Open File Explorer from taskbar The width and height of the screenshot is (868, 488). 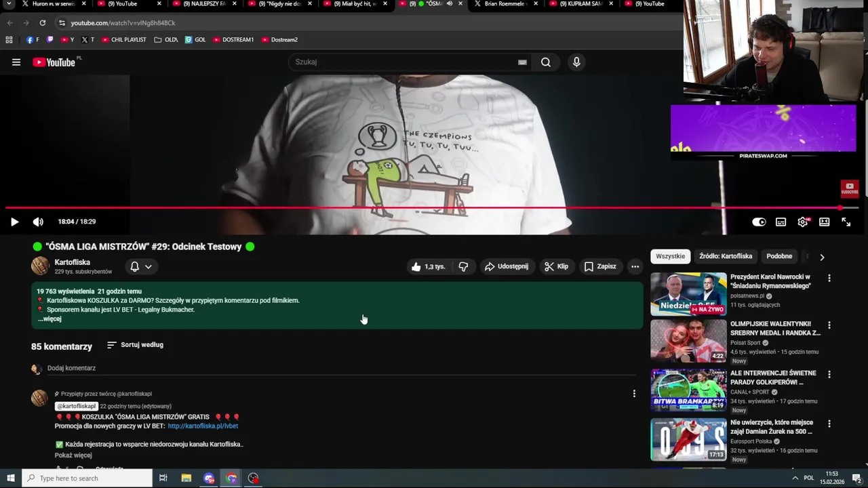[186, 479]
